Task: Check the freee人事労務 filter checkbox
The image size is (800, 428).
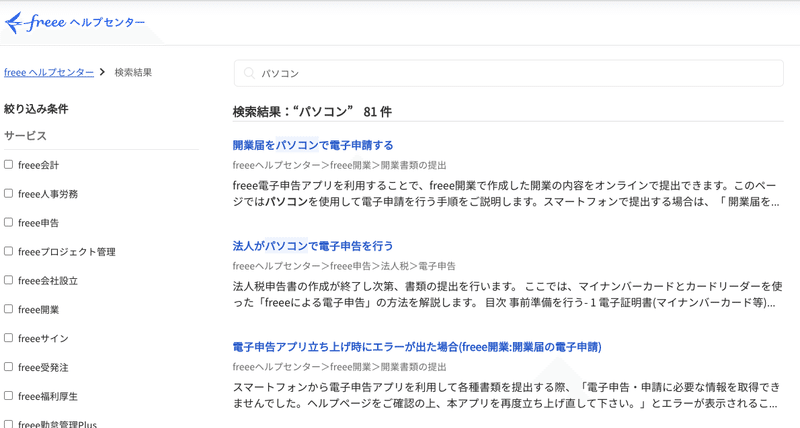Action: (x=9, y=193)
